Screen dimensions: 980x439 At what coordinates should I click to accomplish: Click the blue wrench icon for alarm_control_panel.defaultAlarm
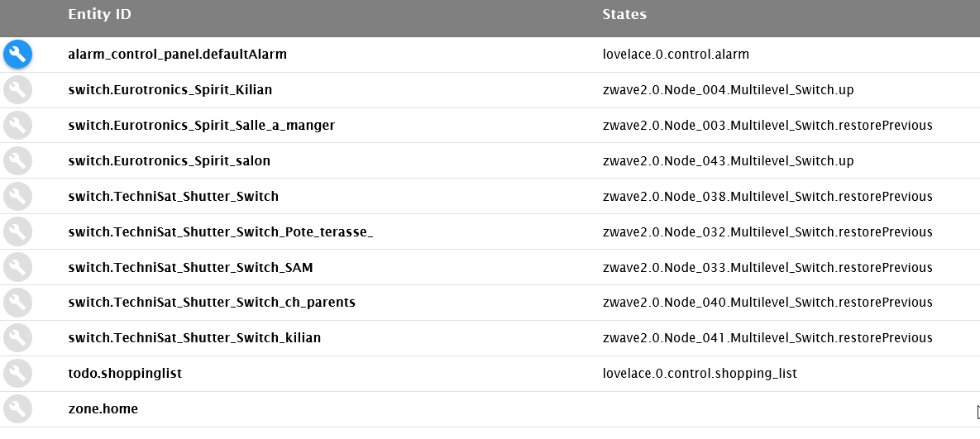(x=17, y=55)
